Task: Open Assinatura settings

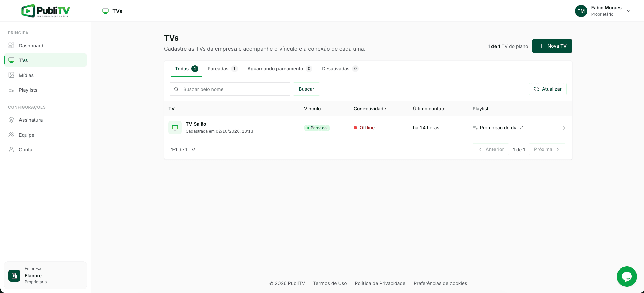Action: pos(45,120)
